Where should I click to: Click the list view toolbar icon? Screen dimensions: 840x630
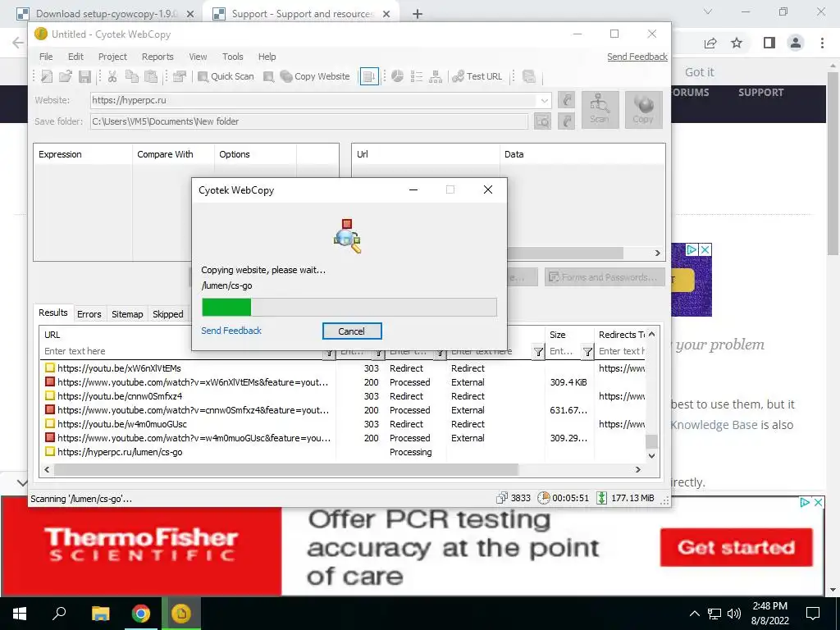(416, 76)
